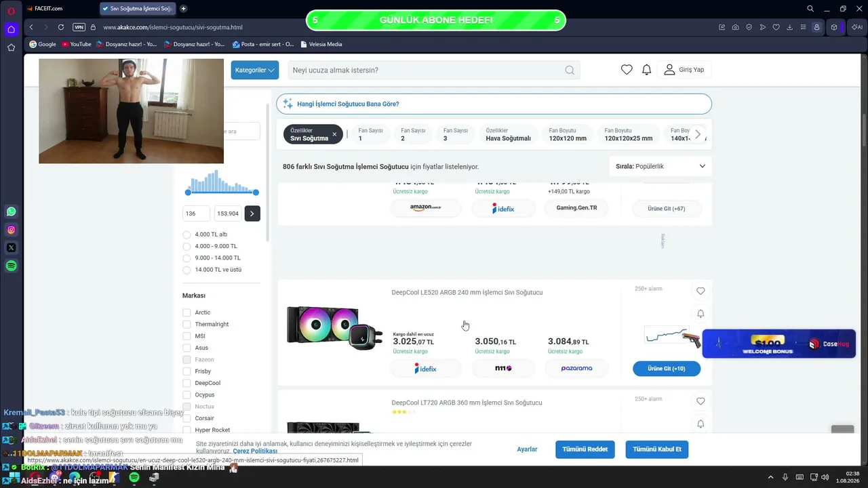Open the Opera main menu logo
868x488 pixels.
11,10
